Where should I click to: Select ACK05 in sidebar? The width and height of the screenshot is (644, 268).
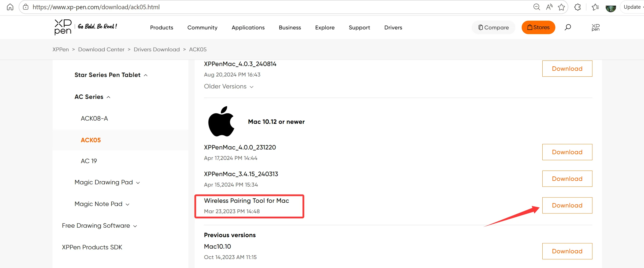pos(91,140)
